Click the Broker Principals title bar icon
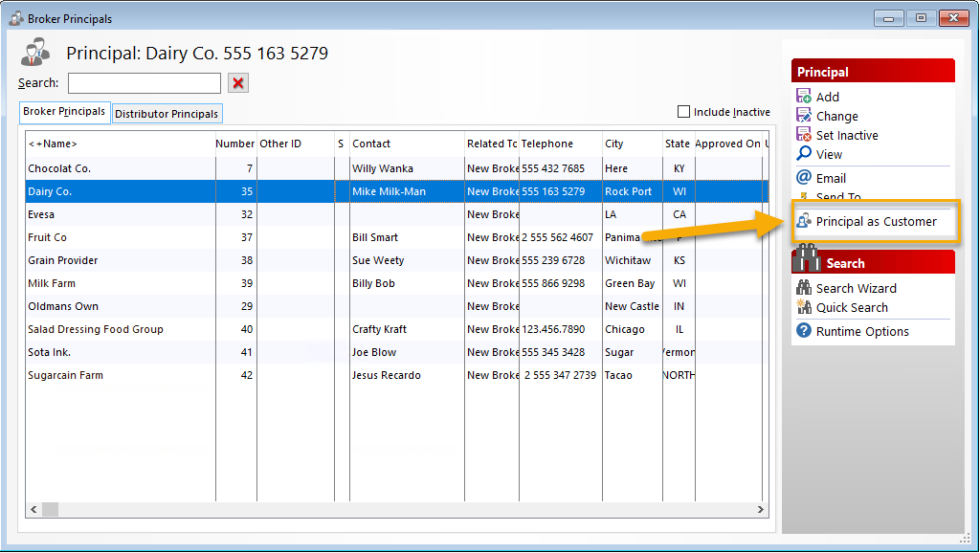Viewport: 980px width, 553px height. coord(16,19)
